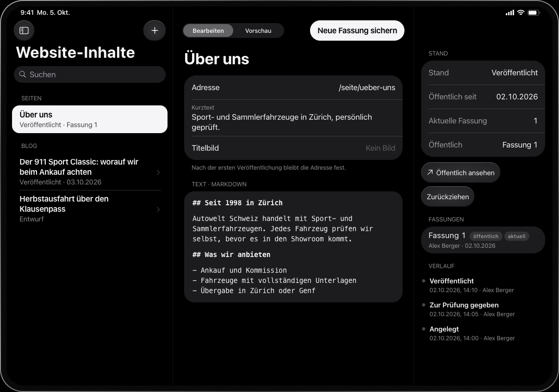
Task: Click into the Markdown text editor
Action: coord(293,247)
